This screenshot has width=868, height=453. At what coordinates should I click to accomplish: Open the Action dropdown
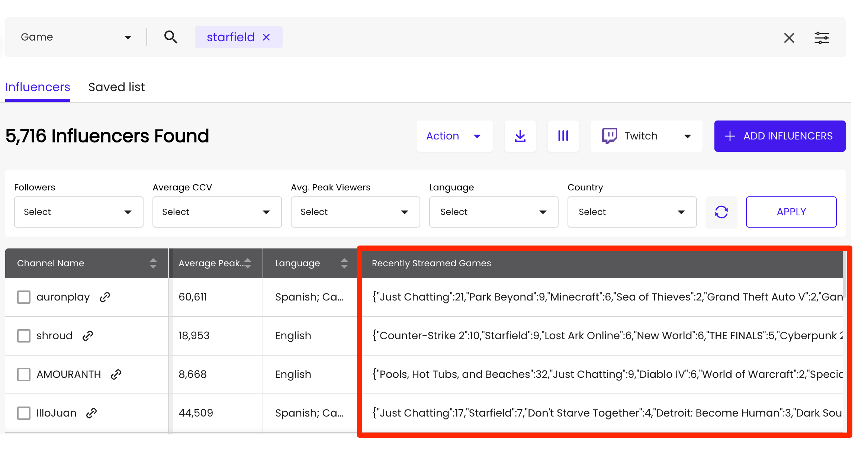(454, 136)
